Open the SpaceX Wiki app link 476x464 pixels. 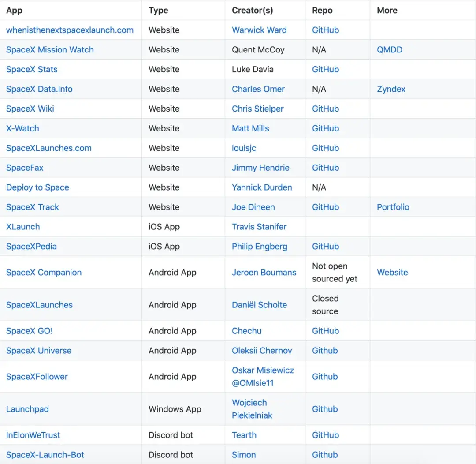pos(30,109)
